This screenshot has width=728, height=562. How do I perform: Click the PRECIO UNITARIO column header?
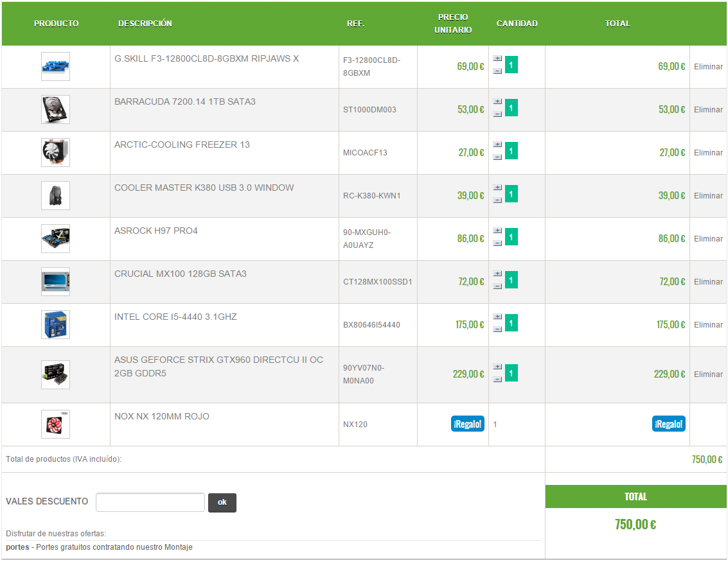pos(453,24)
